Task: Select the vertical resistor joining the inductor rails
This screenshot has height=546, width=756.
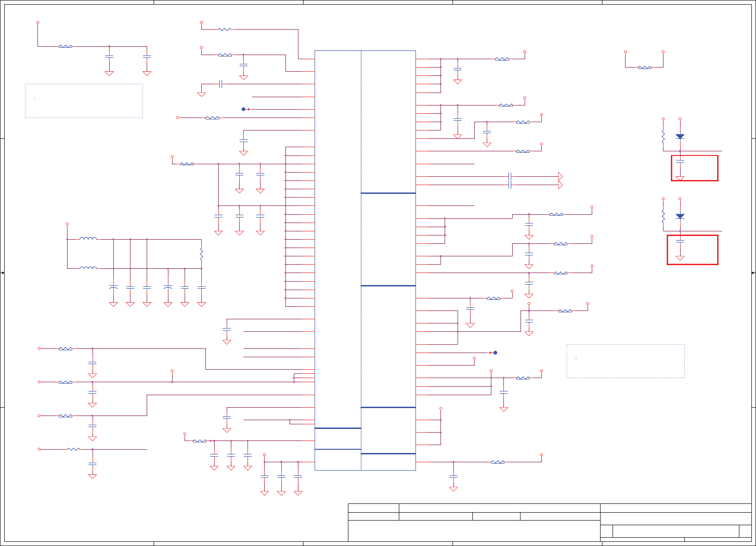Action: (x=201, y=254)
